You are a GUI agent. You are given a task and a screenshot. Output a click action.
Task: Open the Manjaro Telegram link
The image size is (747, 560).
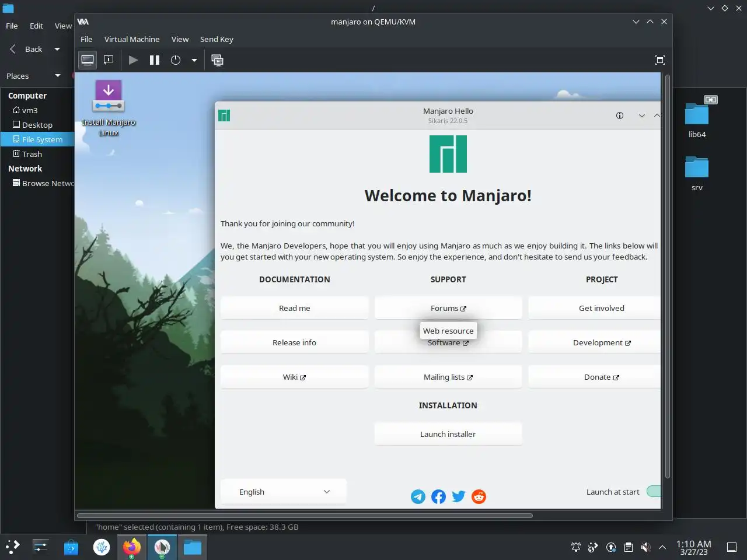point(418,496)
